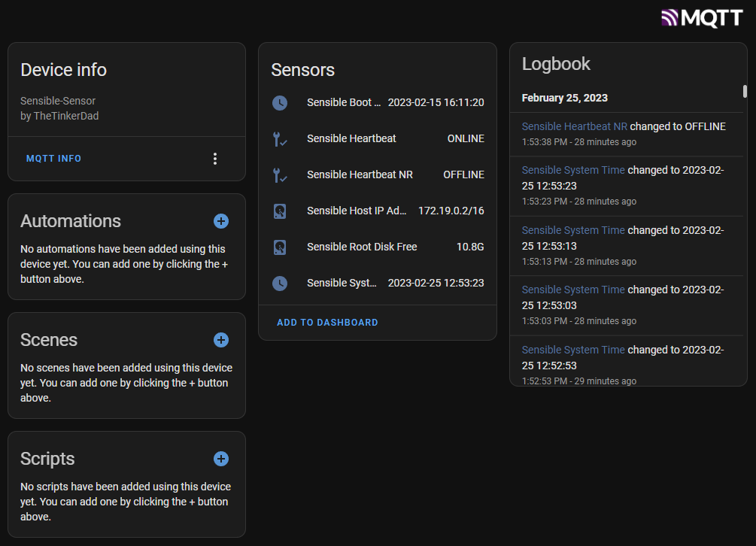
Task: Open the Sensible Heartbeat NR sensor name
Action: pos(360,175)
